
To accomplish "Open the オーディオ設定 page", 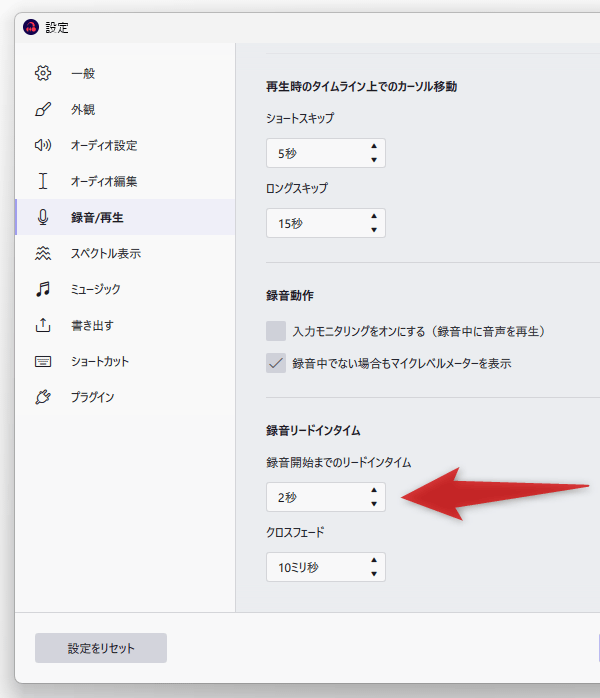I will [125, 145].
